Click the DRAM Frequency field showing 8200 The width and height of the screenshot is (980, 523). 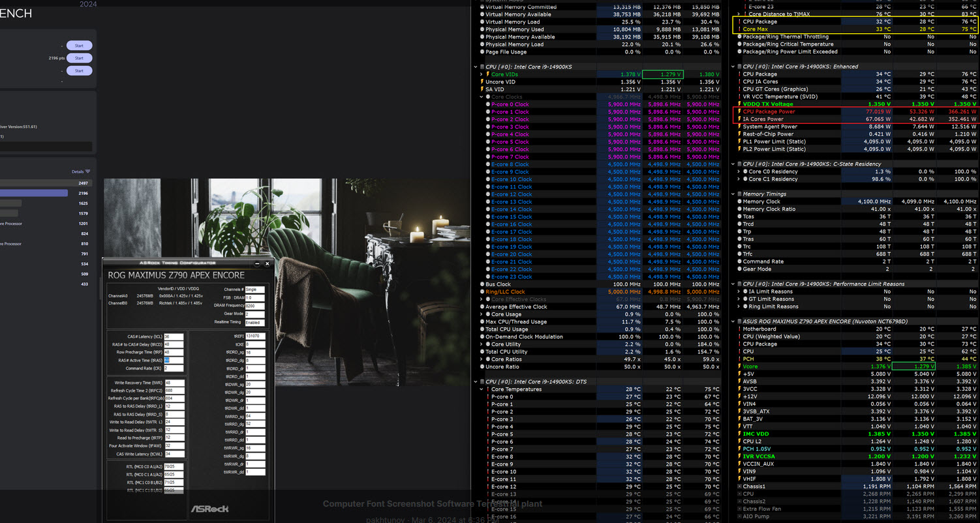point(255,305)
